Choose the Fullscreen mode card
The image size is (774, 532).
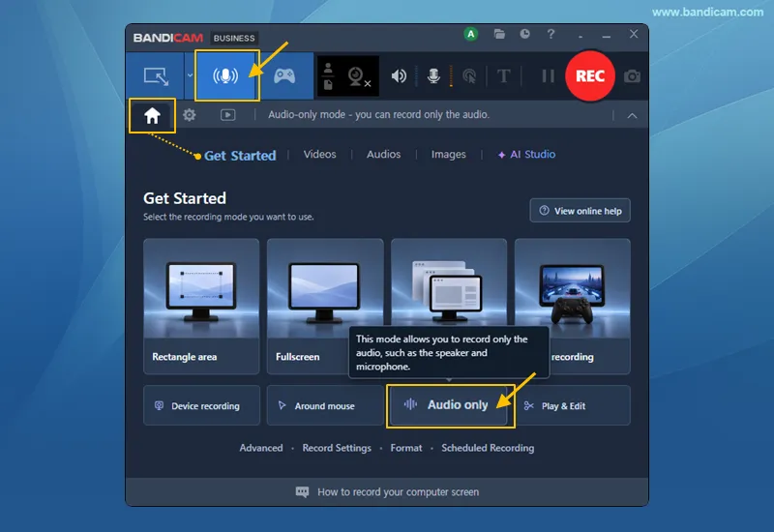325,306
